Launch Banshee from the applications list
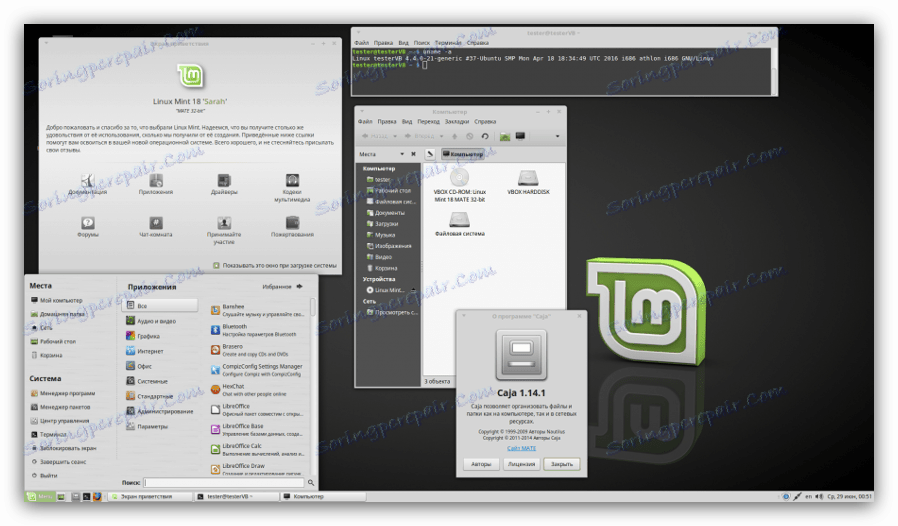898x526 pixels. pos(258,310)
